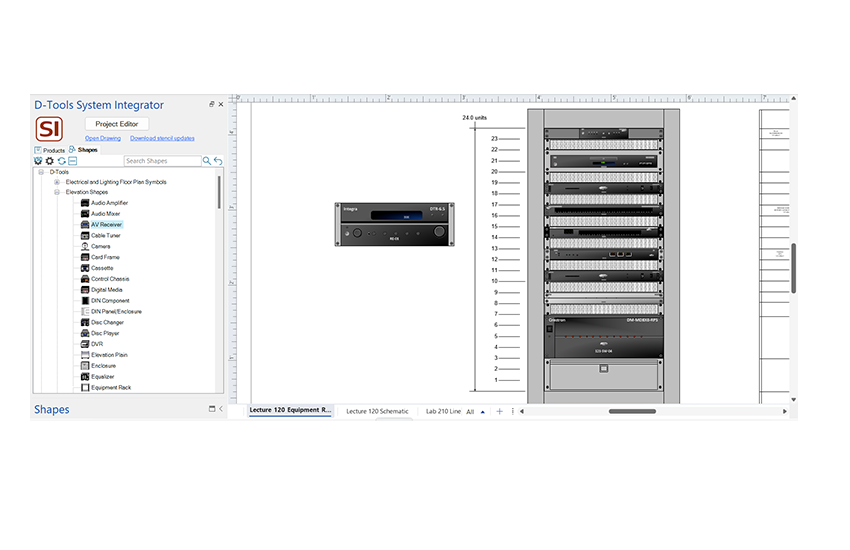
Task: Open the Project Editor
Action: (117, 124)
